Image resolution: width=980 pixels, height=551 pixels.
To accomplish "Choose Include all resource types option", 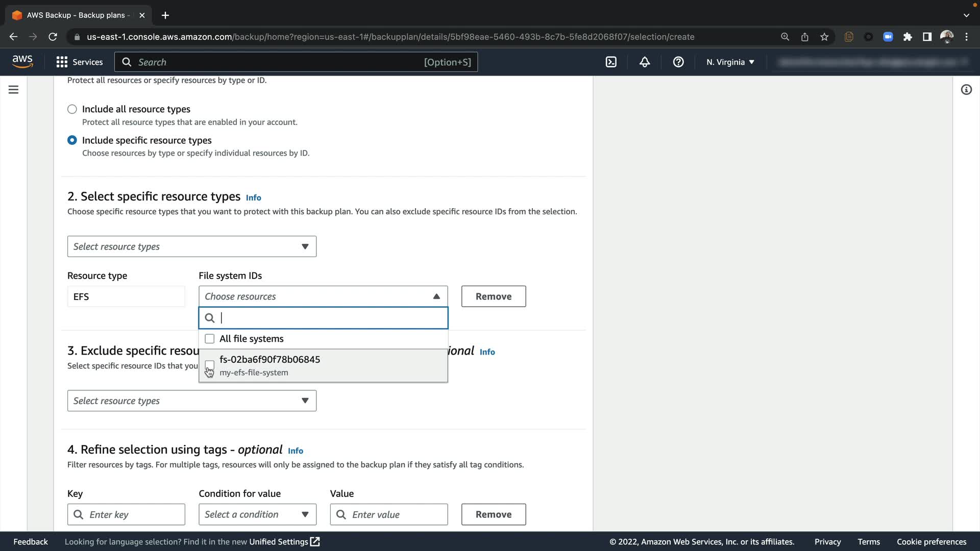I will coord(72,109).
